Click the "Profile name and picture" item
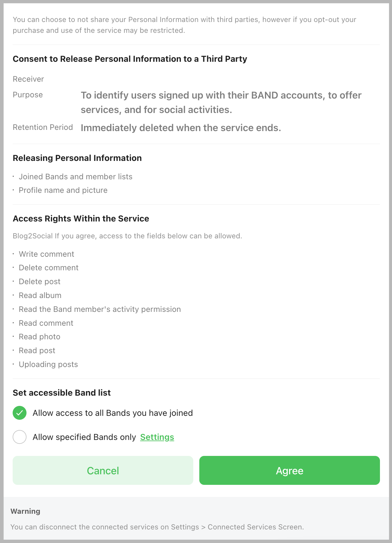The width and height of the screenshot is (392, 543). click(63, 190)
